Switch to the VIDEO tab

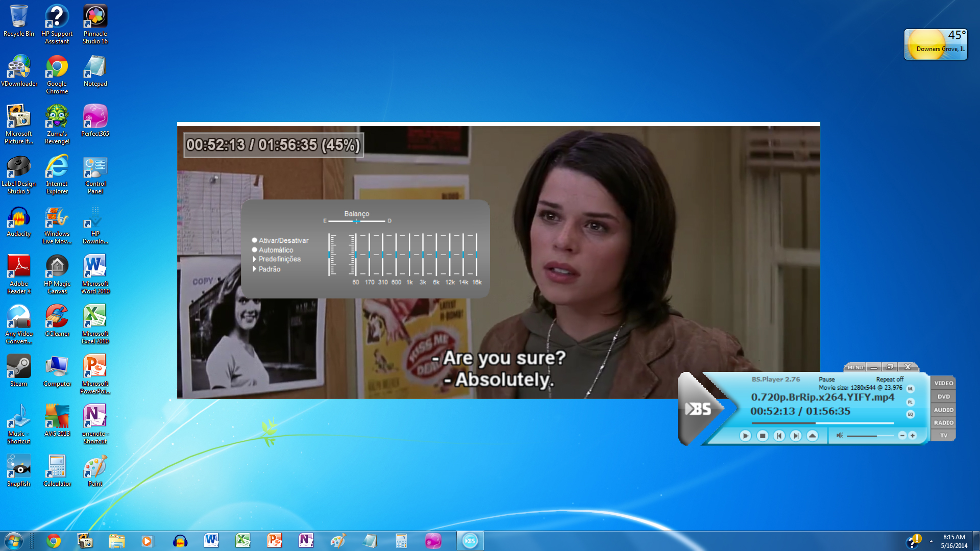tap(943, 383)
